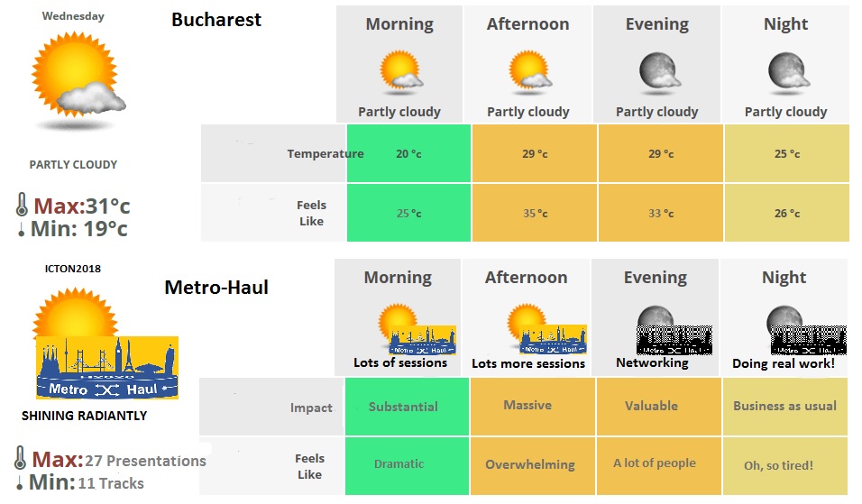862x504 pixels.
Task: Click the yellow 'Oh, so tired!' cell
Action: click(778, 465)
